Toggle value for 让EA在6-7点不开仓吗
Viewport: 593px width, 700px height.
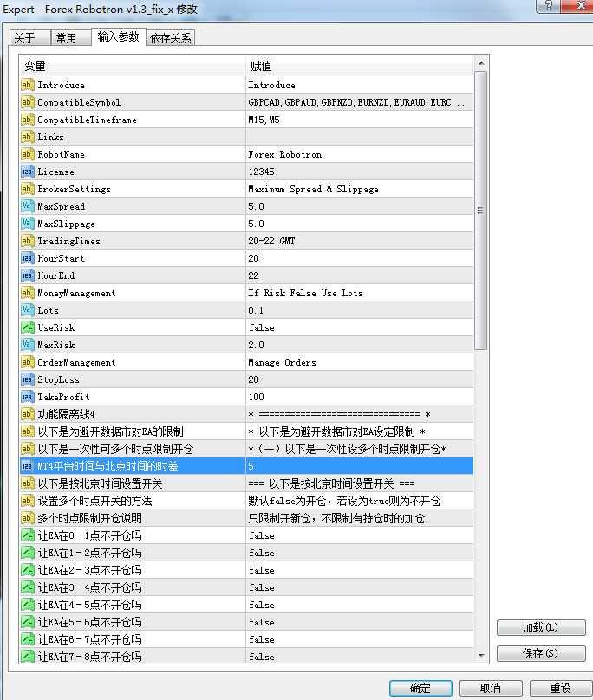point(360,639)
